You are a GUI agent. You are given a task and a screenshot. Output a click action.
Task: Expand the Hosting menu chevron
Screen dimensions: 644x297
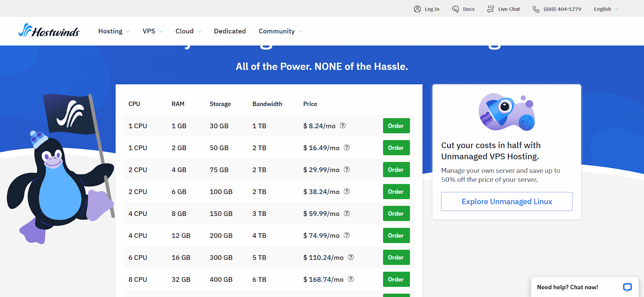click(128, 31)
